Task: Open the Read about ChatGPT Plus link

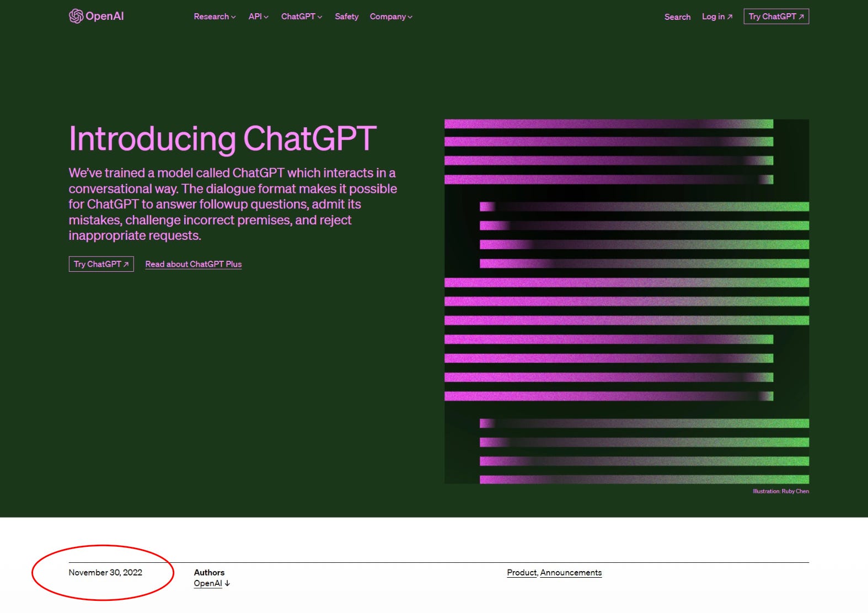Action: pyautogui.click(x=194, y=264)
